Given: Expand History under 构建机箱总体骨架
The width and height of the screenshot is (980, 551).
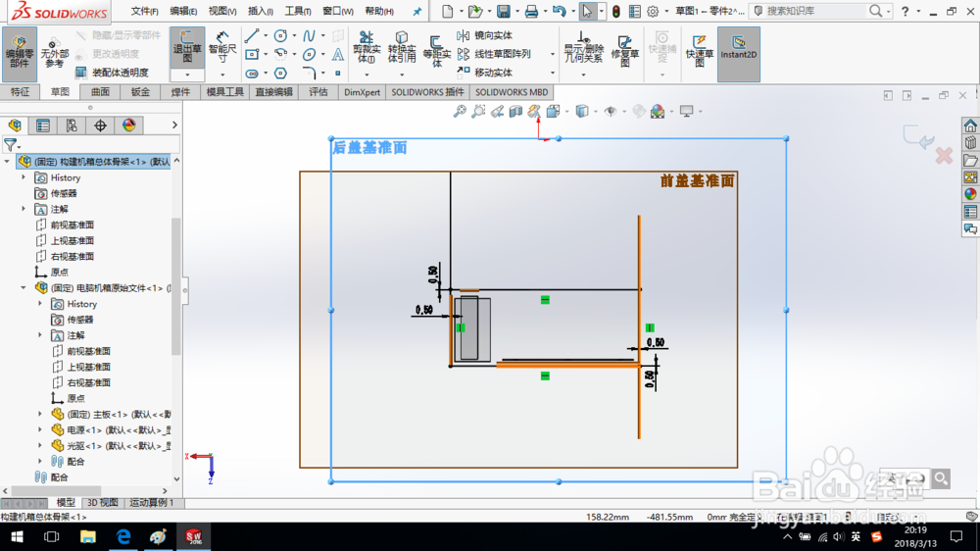Looking at the screenshot, I should (24, 177).
